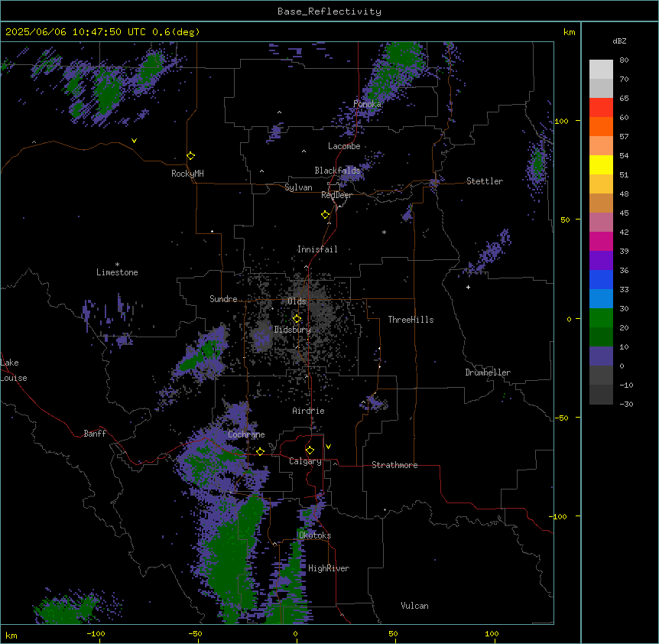This screenshot has height=644, width=659.
Task: Click the asterisk marker east of Innisfail
Action: click(x=384, y=232)
